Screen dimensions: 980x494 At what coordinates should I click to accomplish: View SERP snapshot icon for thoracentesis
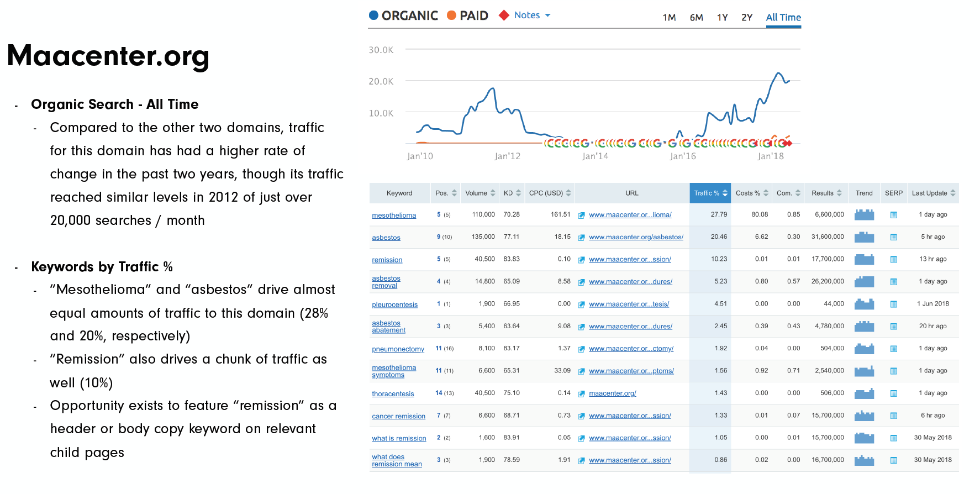coord(893,393)
